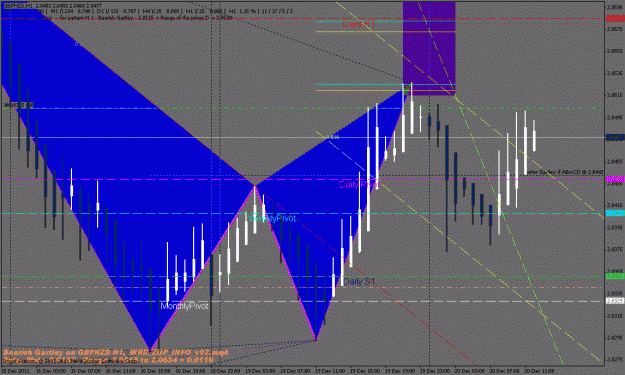The image size is (625, 375).
Task: Click the 15 Dec 2011 time axis label
Action: click(16, 371)
